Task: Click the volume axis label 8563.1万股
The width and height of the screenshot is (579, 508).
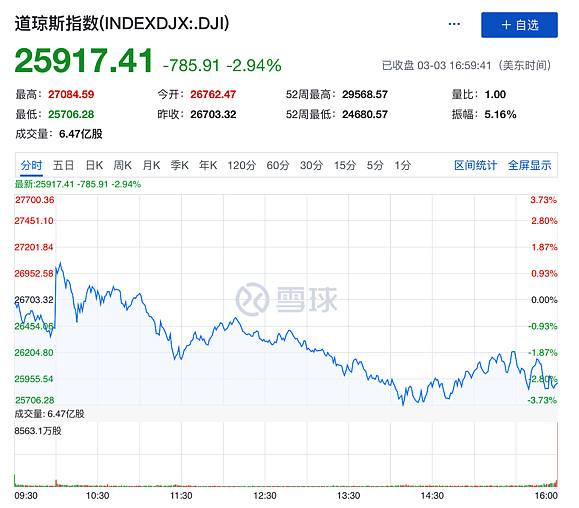Action: click(x=38, y=431)
